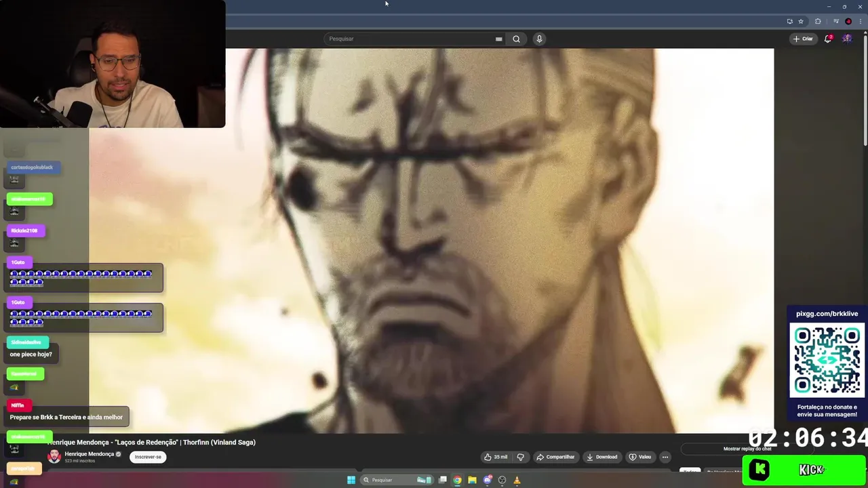This screenshot has width=868, height=488.
Task: Click the install/cast icon in address bar
Action: pyautogui.click(x=789, y=21)
